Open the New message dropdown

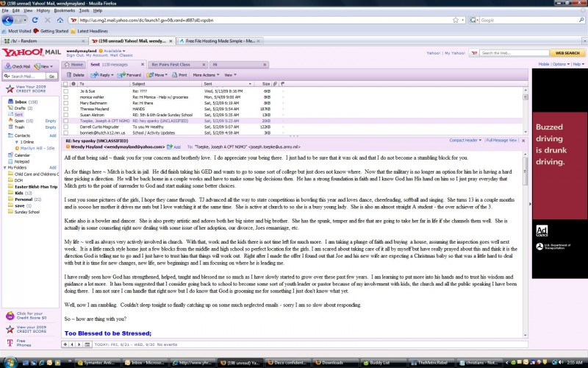click(x=43, y=66)
